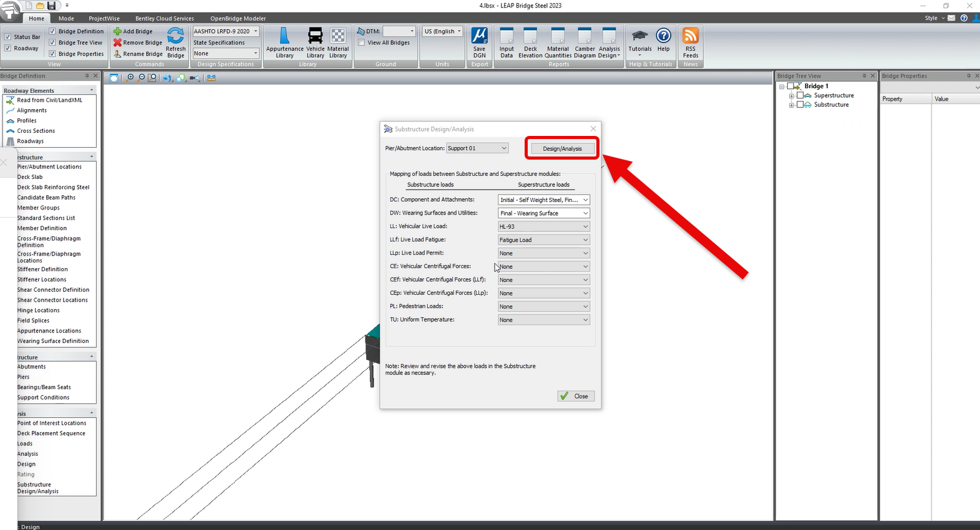Check the Bridge 1 tree checkbox

[x=791, y=86]
